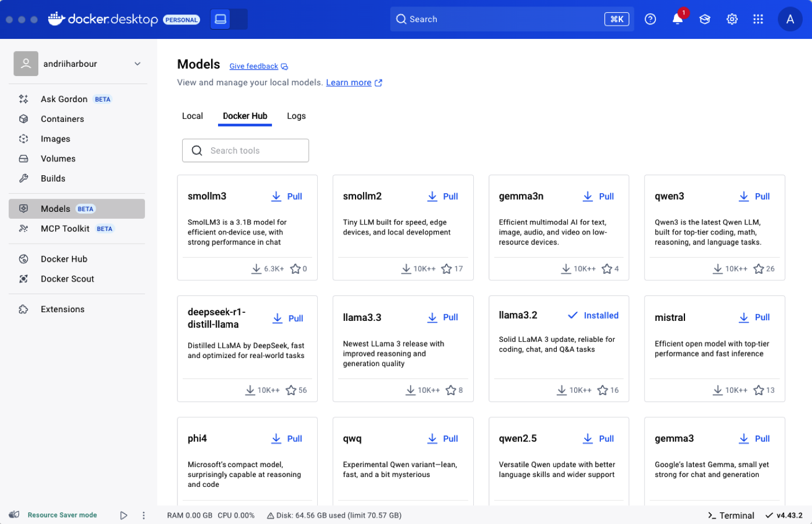Click CPU 0.00% status text

coord(236,515)
